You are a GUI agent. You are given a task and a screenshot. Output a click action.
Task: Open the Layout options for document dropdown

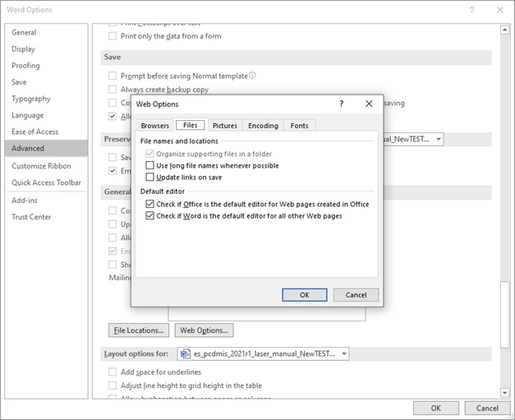point(263,354)
